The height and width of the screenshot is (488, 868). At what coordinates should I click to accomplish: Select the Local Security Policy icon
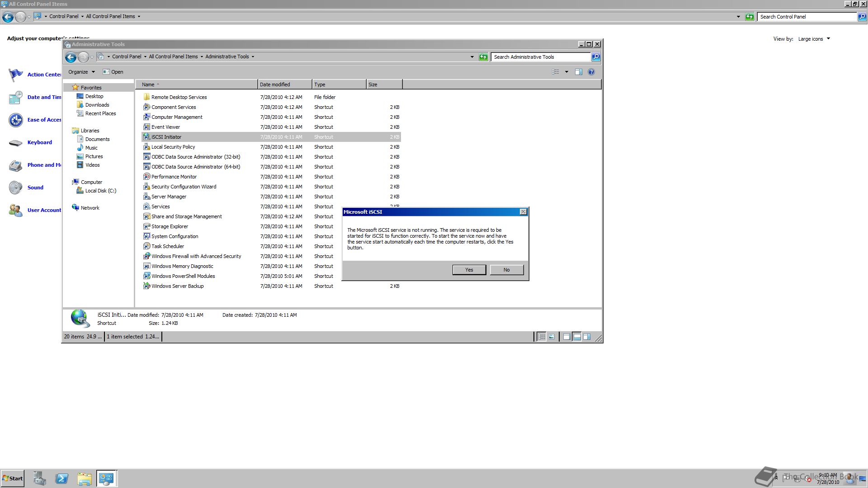(146, 147)
